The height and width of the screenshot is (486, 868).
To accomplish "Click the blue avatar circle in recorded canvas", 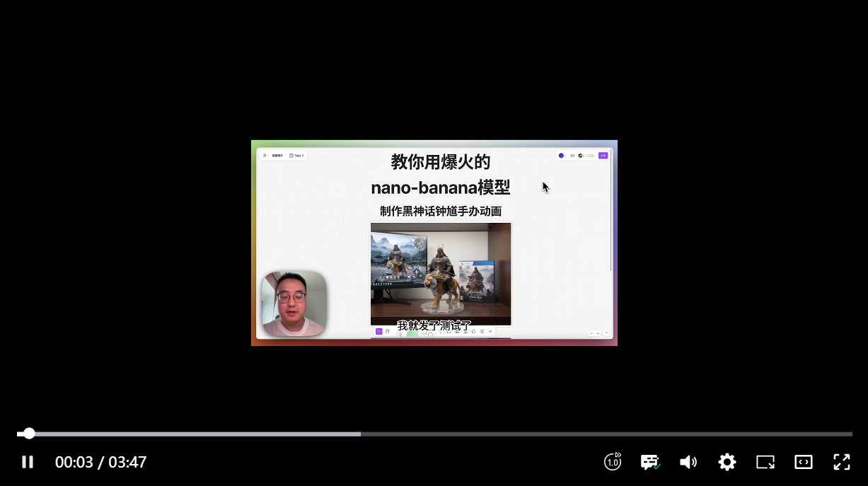I will [561, 155].
